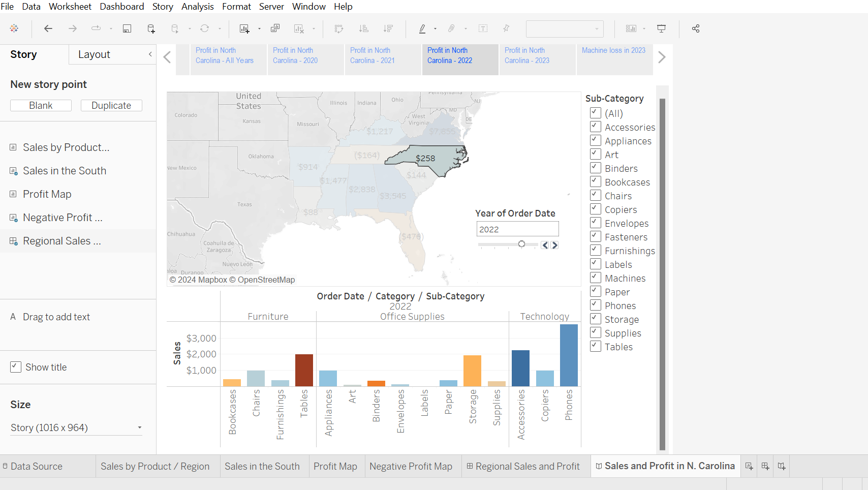Open Presentation mode from the toolbar
Screen dimensions: 868x490
pyautogui.click(x=661, y=28)
